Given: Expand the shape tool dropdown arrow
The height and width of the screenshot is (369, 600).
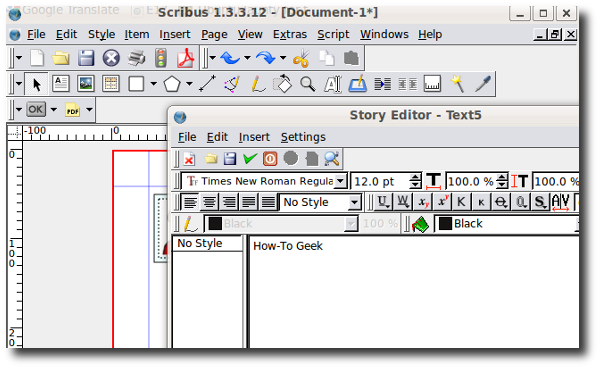Looking at the screenshot, I should coord(153,84).
